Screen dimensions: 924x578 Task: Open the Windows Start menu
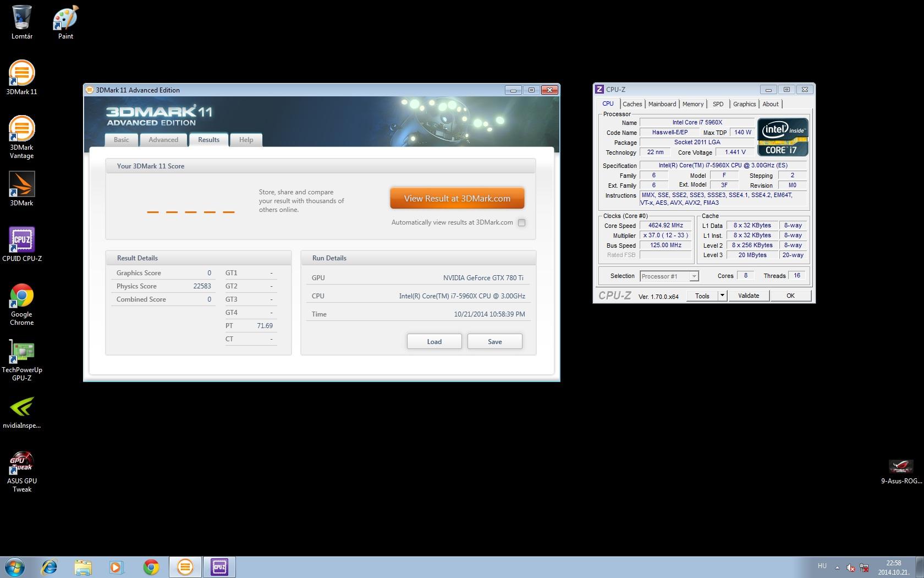[14, 567]
